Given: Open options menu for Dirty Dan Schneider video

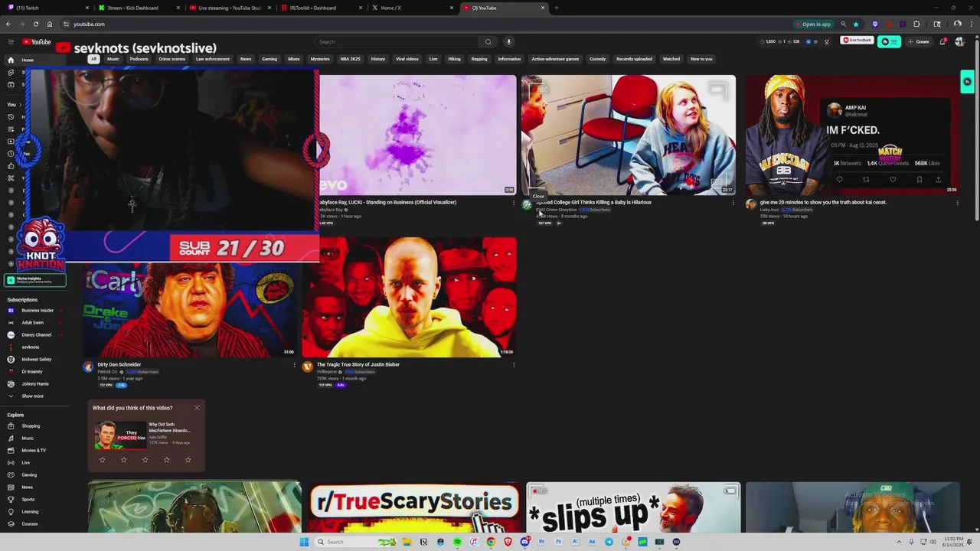Looking at the screenshot, I should coord(294,365).
